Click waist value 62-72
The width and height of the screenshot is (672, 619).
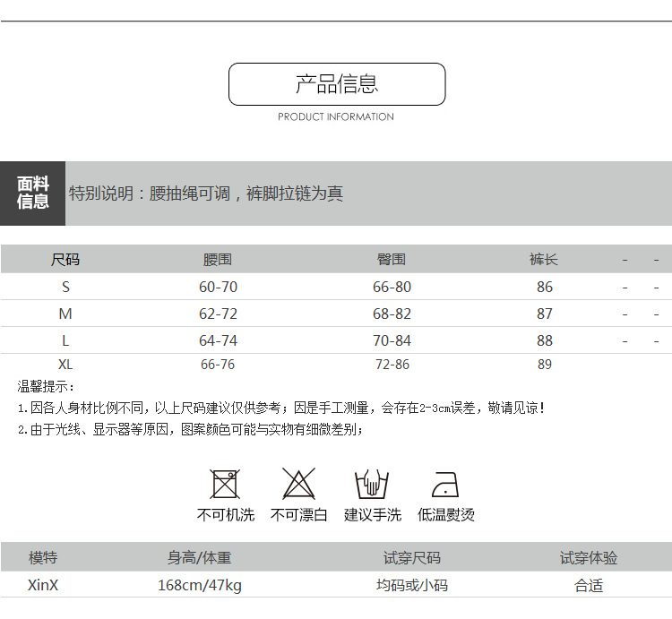click(x=218, y=314)
